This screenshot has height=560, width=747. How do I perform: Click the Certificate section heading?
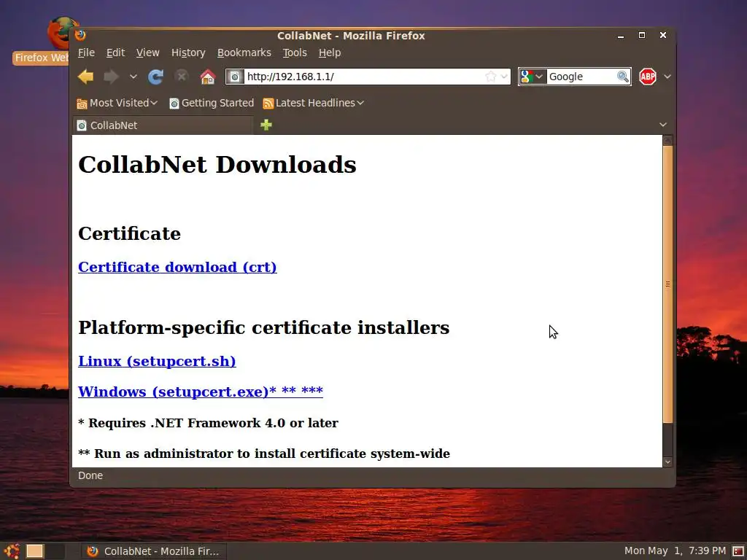coord(130,234)
